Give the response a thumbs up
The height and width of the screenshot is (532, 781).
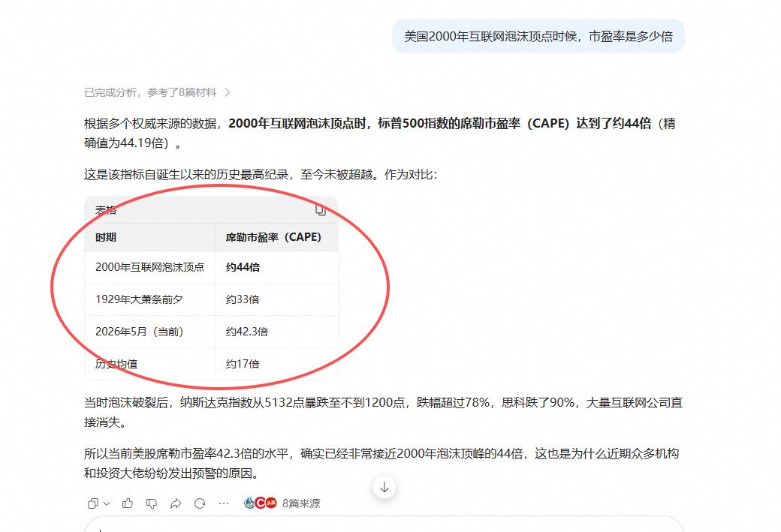click(x=128, y=503)
